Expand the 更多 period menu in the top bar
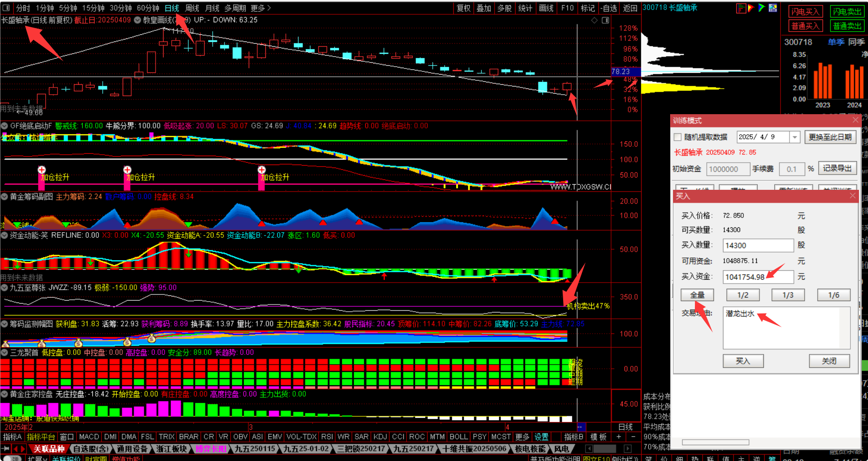This screenshot has width=868, height=461. tap(261, 8)
